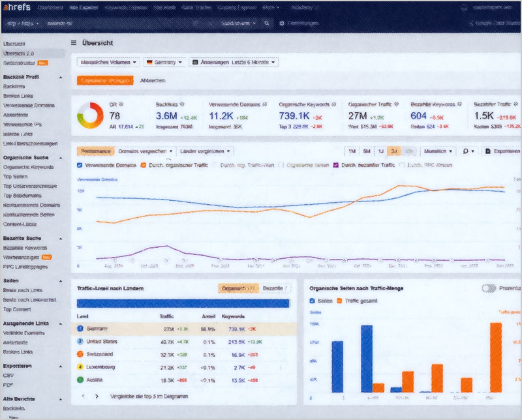Click the info icon beside Verweisende Domains

(x=265, y=104)
